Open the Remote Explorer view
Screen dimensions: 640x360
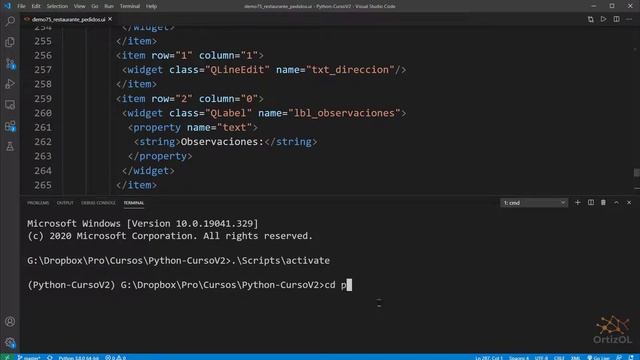point(10,105)
